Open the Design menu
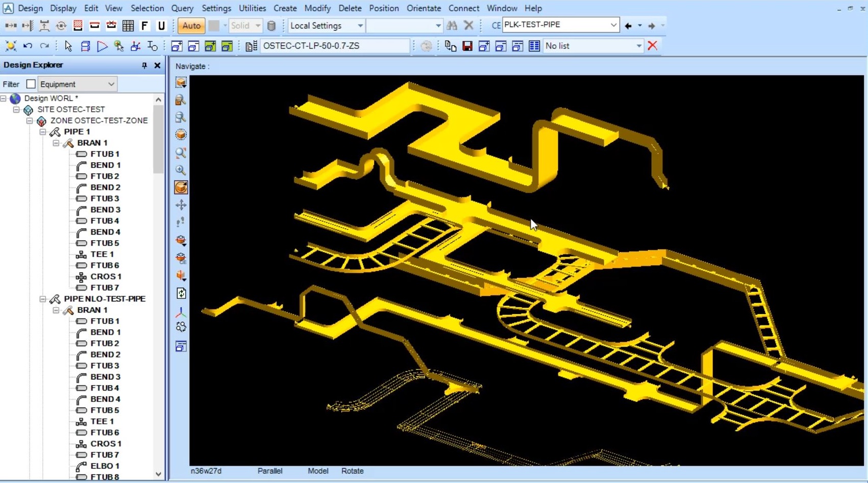The image size is (868, 483). (x=31, y=8)
